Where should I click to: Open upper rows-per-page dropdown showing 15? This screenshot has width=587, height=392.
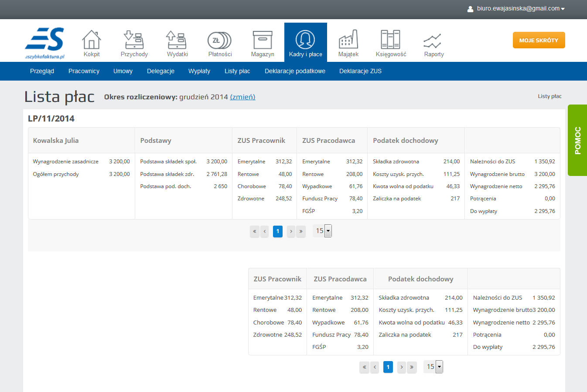(322, 231)
